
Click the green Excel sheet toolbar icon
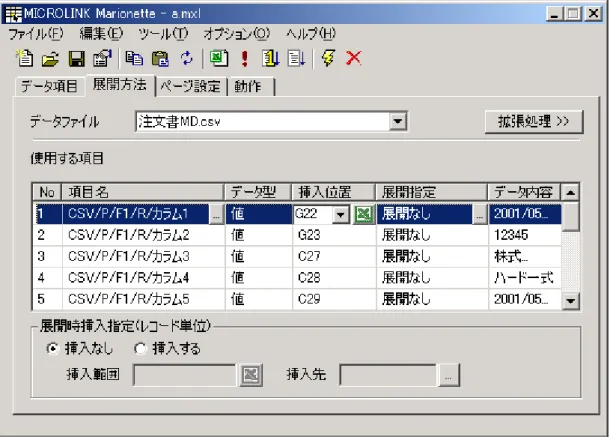(219, 59)
